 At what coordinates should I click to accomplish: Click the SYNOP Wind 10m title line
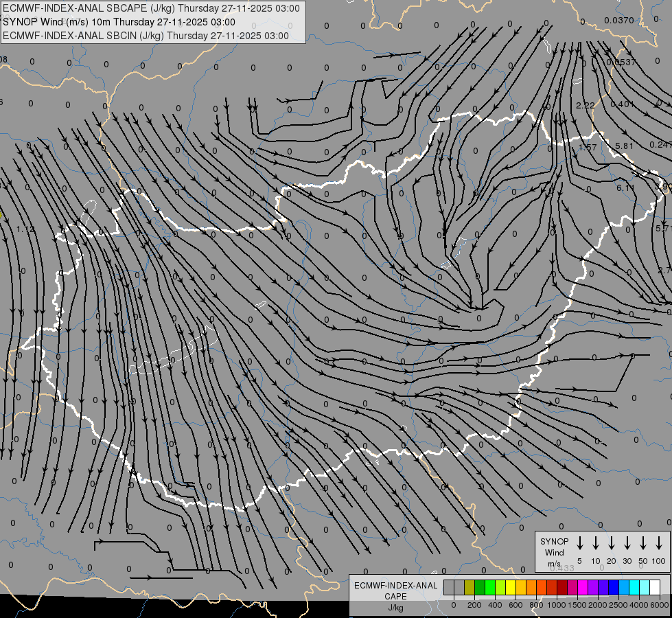(119, 22)
